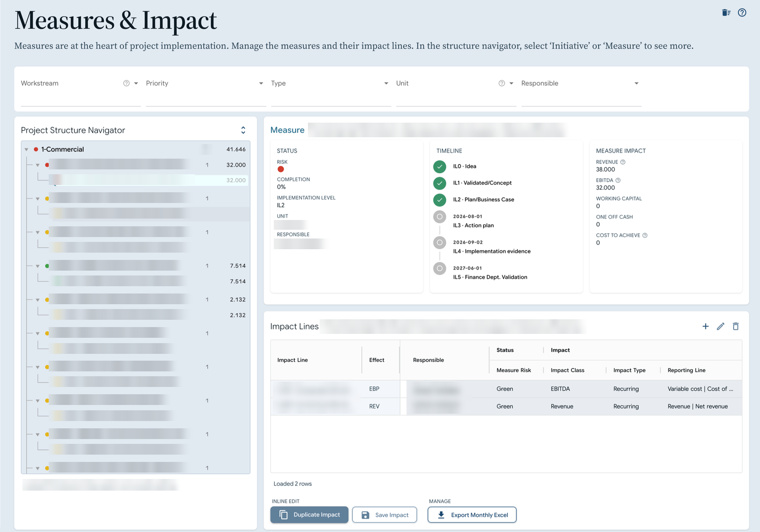The height and width of the screenshot is (532, 760).
Task: Open the Priority dropdown
Action: [261, 83]
